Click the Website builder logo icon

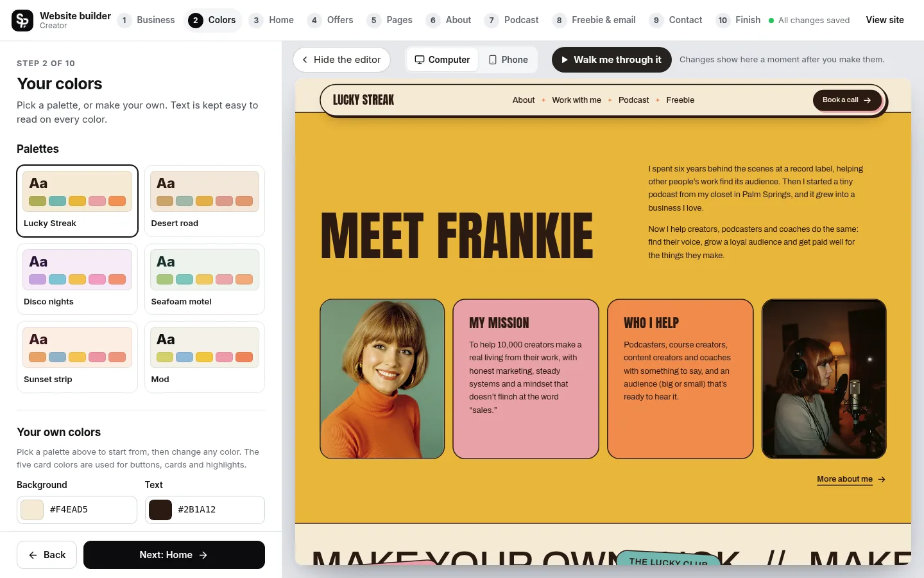point(22,21)
